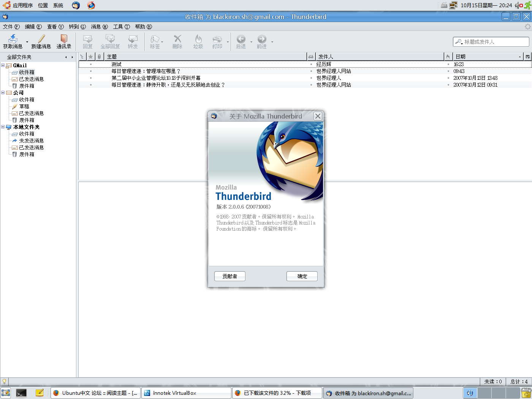532x399 pixels.
Task: Open the Forward history dropdown arrow
Action: [x=272, y=42]
